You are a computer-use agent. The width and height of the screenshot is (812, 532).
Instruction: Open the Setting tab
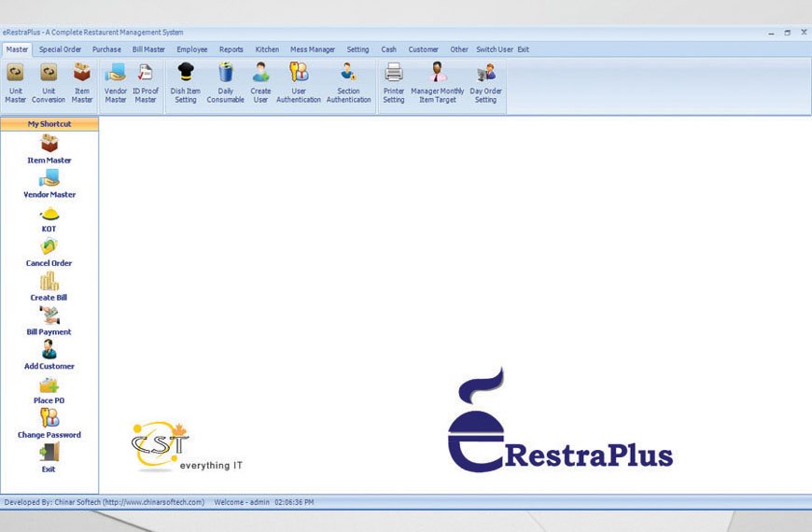click(x=357, y=49)
